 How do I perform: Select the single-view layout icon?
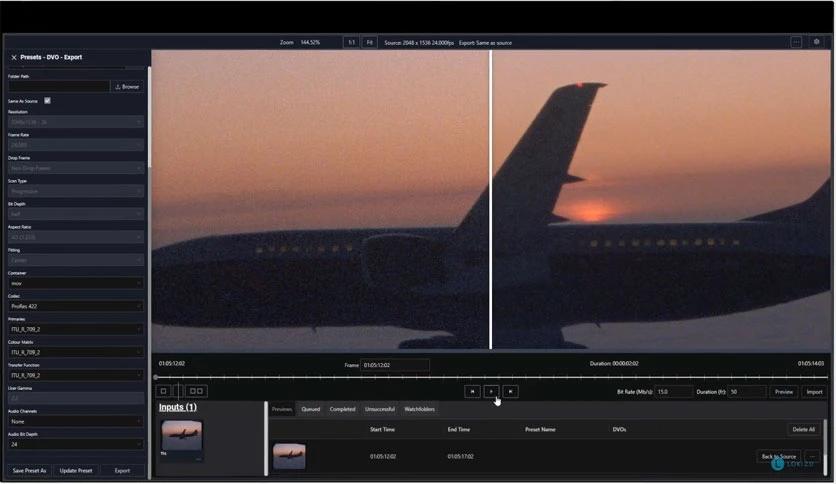coord(164,392)
